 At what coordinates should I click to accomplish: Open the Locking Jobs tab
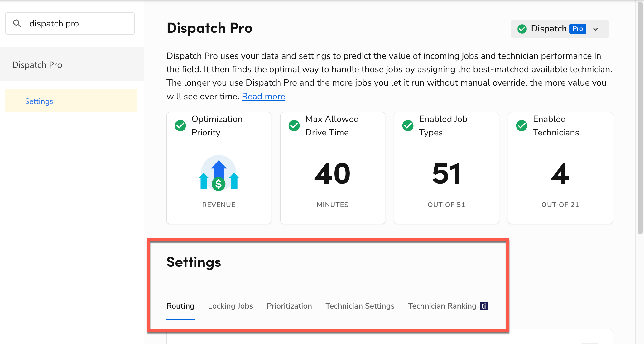point(231,306)
